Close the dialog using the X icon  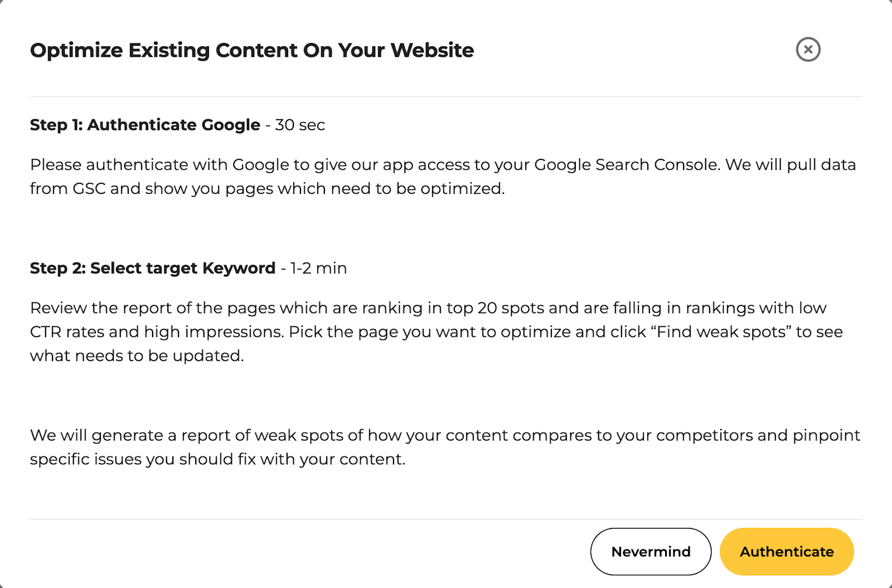click(x=808, y=50)
